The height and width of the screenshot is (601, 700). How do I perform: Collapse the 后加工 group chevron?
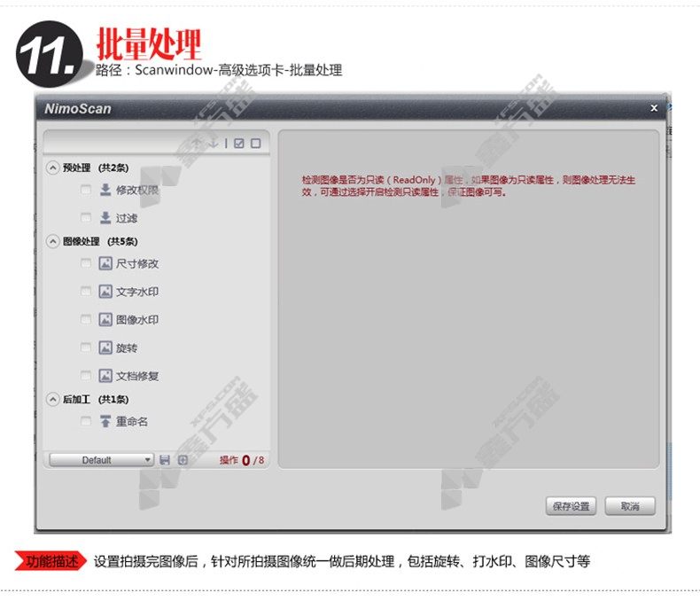(53, 399)
